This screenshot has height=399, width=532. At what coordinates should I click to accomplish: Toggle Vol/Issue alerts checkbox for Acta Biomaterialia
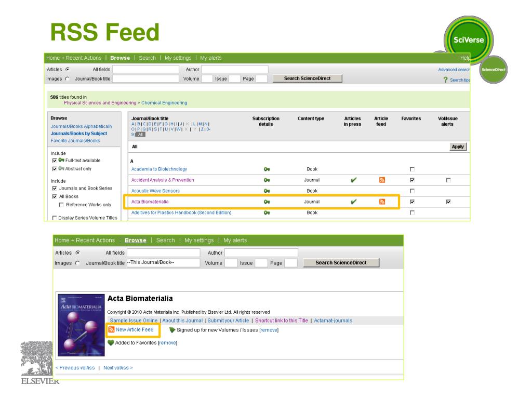[448, 202]
